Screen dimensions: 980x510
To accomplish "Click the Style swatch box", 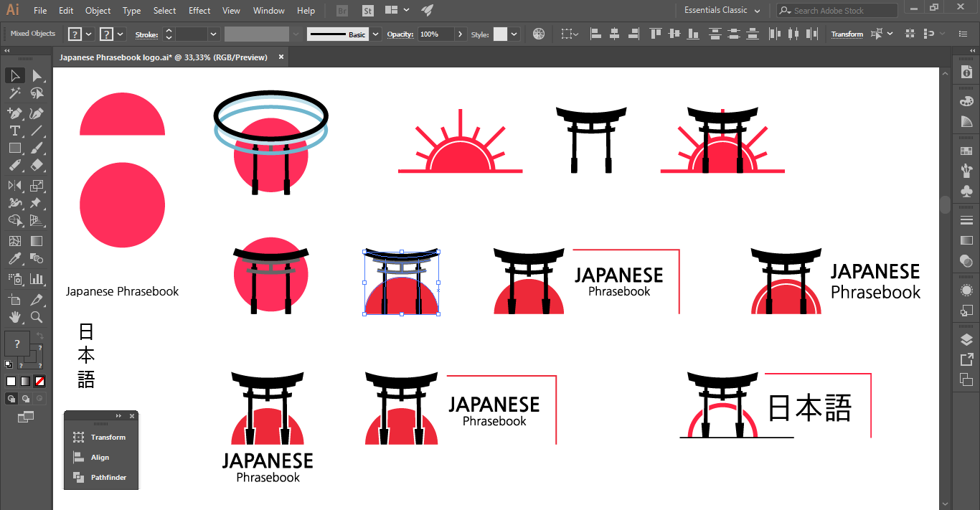I will tap(500, 34).
